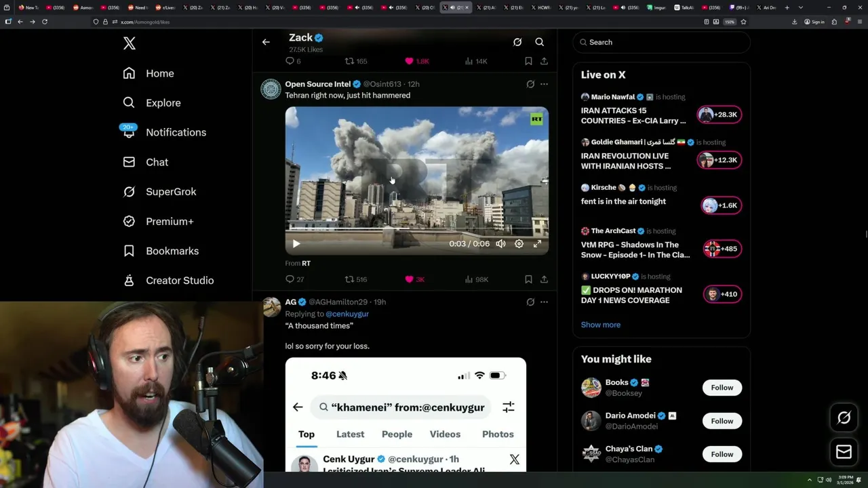Open Chat from the sidebar
Image resolution: width=868 pixels, height=488 pixels.
146,162
